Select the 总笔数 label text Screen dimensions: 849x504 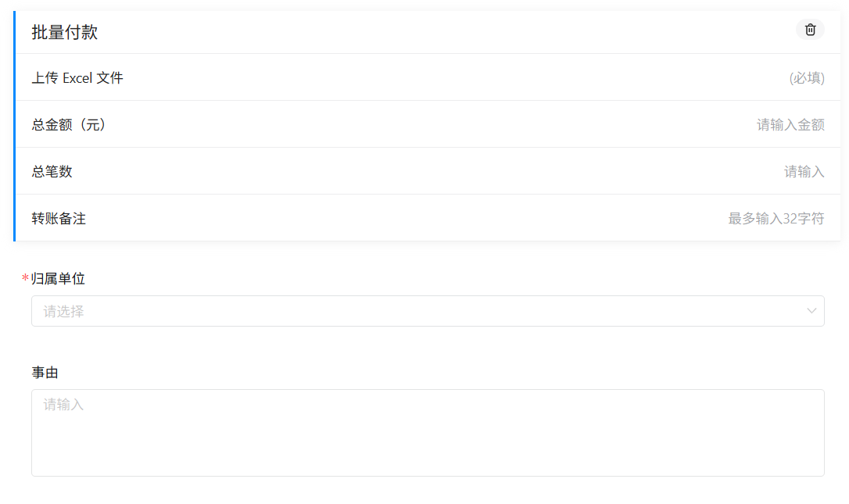point(52,171)
